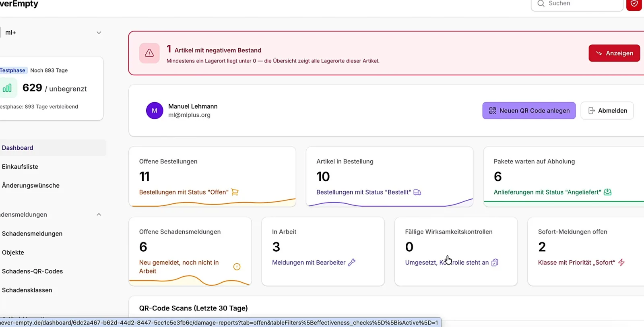Open Meldungen mit Bearbeiter link
This screenshot has width=644, height=327.
click(309, 263)
